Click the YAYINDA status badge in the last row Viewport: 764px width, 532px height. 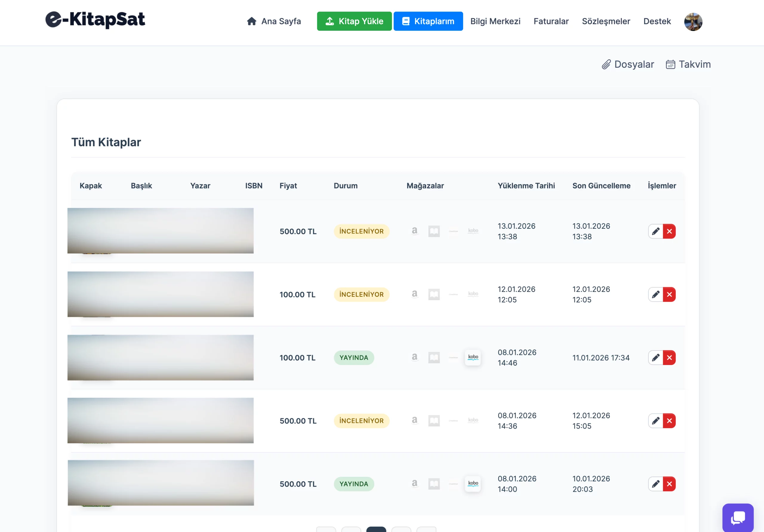coord(354,484)
